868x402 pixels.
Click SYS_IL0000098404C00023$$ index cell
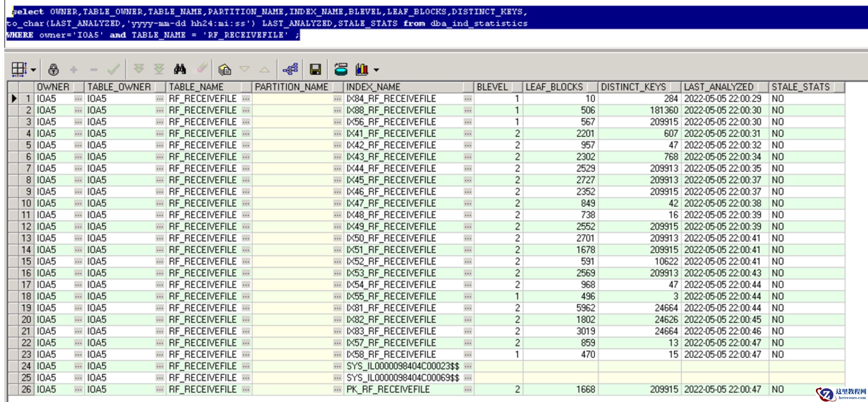click(x=402, y=366)
